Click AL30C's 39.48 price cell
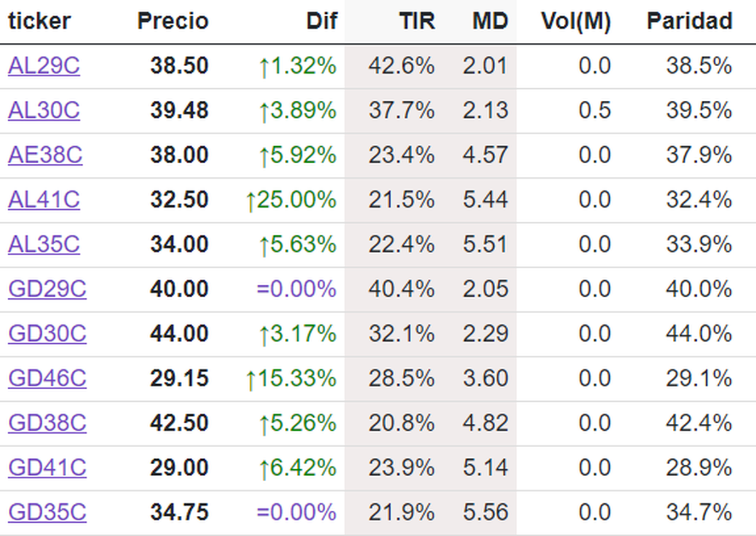 (179, 110)
